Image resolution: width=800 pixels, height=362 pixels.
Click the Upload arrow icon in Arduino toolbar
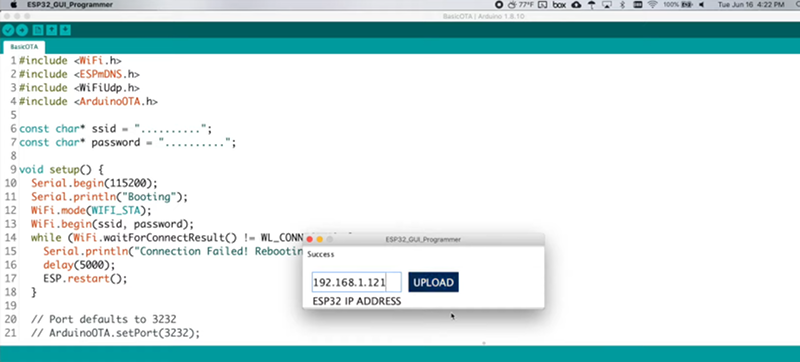click(x=21, y=30)
